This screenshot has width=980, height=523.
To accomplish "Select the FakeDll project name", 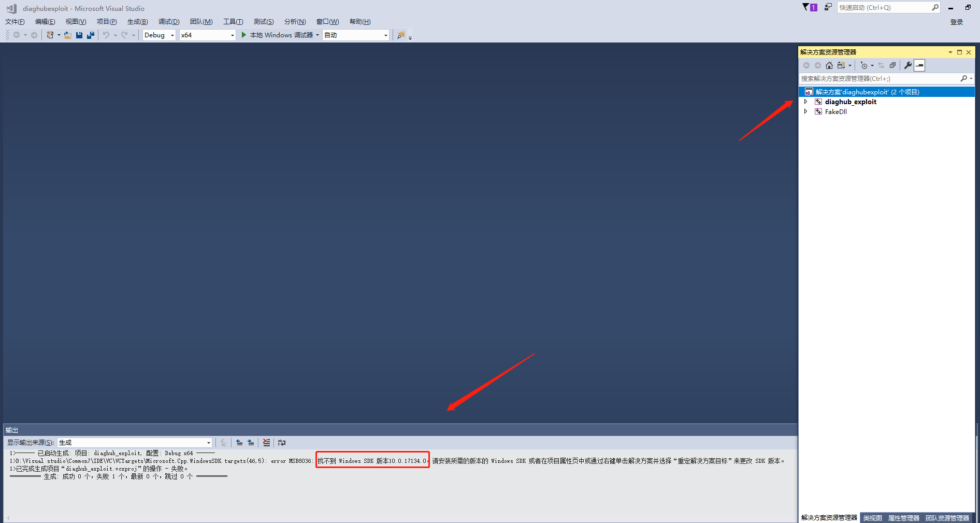I will [x=836, y=111].
